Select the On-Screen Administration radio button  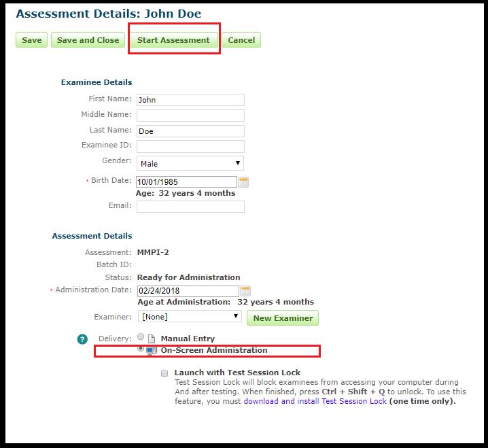point(141,348)
